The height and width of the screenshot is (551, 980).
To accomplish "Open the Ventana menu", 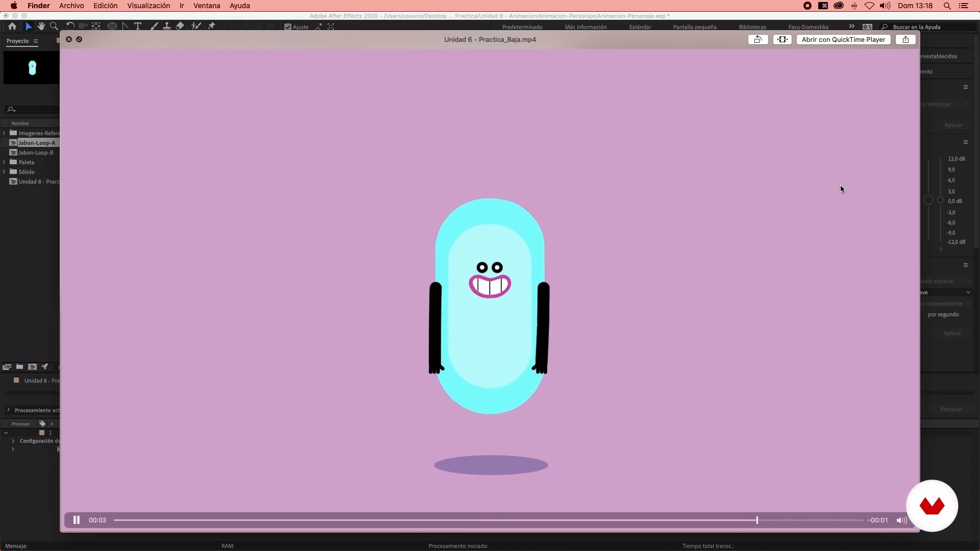I will pos(207,6).
